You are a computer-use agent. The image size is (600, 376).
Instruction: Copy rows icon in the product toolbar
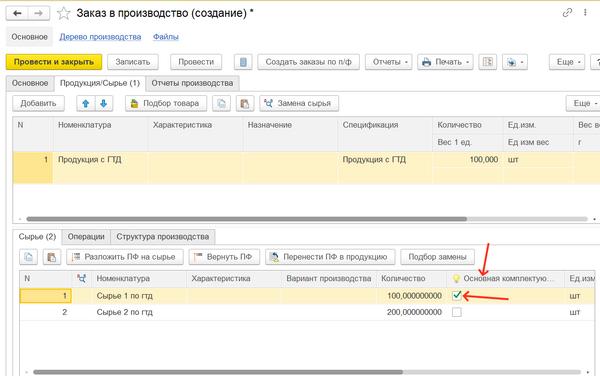coord(222,103)
